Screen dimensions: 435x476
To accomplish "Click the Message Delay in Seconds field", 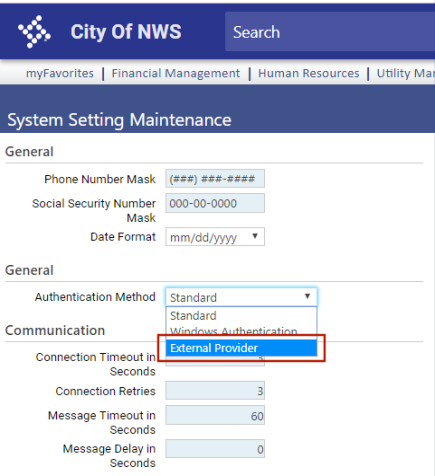I will tap(215, 449).
